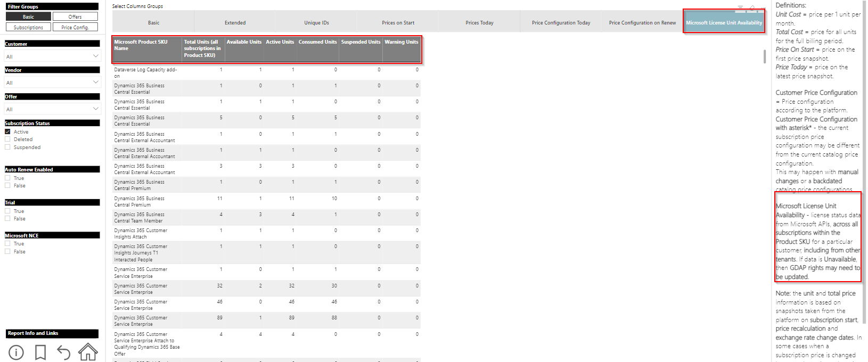
Task: Select Dynamics 365 Business Central Team Member row
Action: tap(266, 218)
